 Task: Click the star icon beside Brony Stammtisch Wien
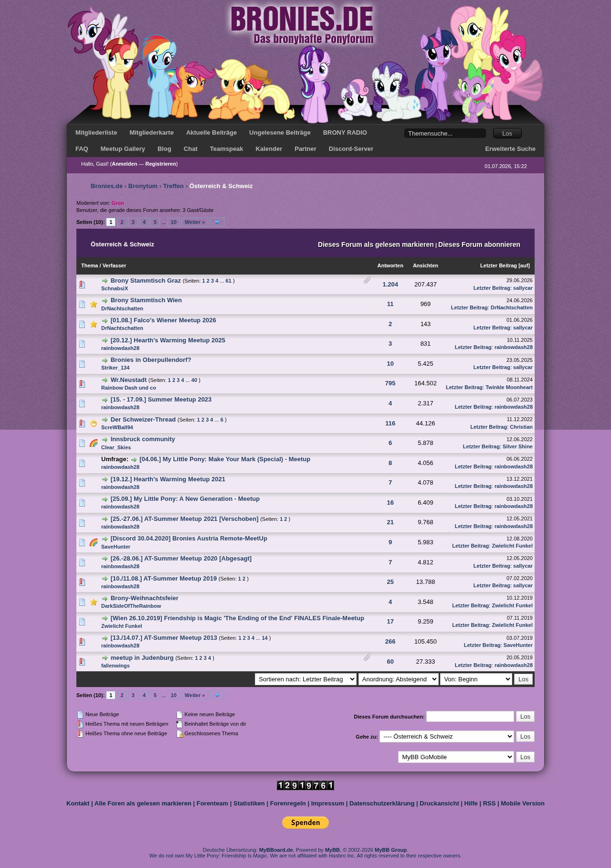pos(94,304)
